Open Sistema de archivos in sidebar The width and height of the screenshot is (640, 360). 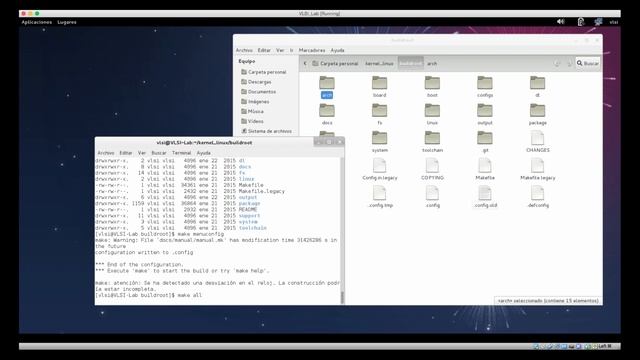[267, 131]
